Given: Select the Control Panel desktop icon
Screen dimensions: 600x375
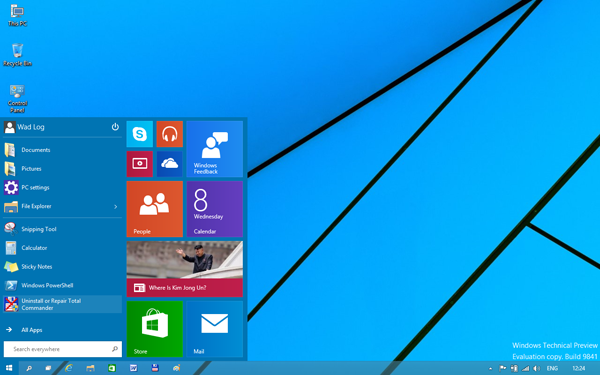Looking at the screenshot, I should [x=17, y=99].
